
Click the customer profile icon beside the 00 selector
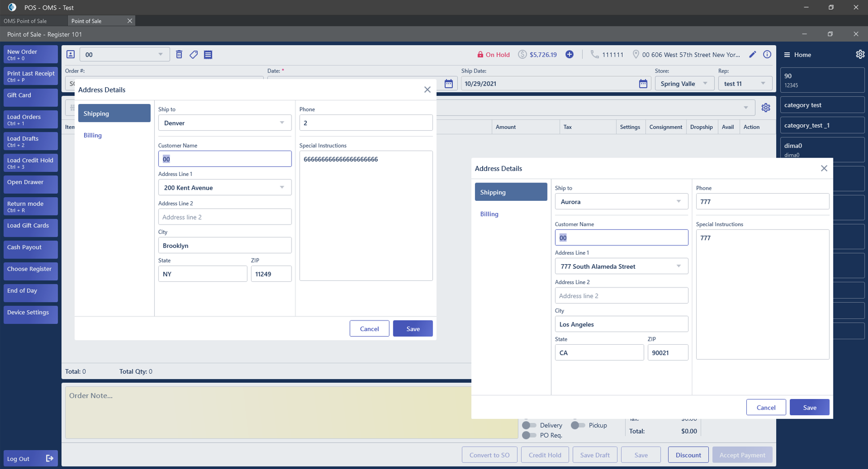point(70,54)
